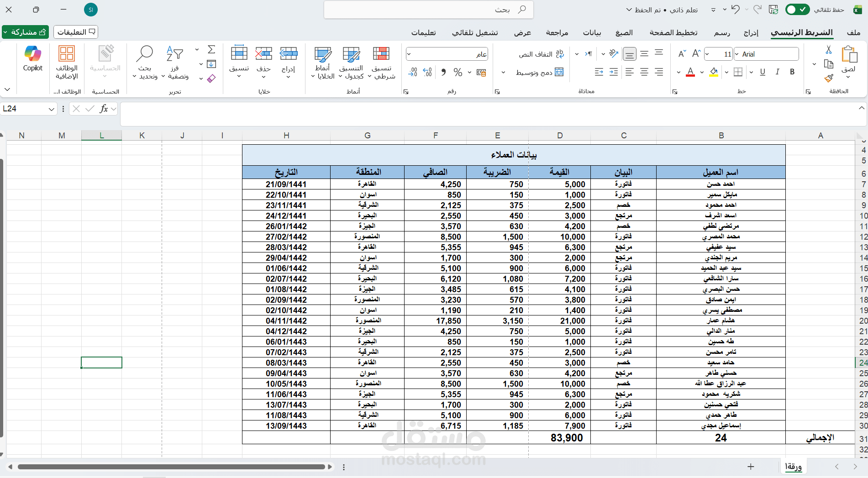Open the Format cells dropdown

[x=239, y=63]
